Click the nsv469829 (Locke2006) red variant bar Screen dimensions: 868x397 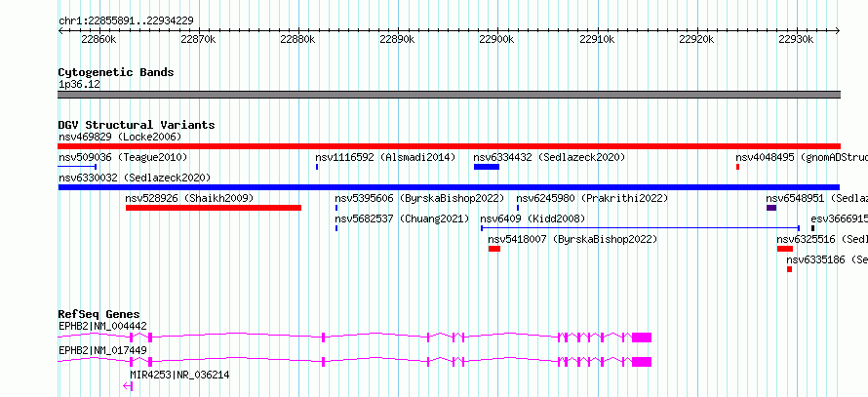click(x=449, y=146)
